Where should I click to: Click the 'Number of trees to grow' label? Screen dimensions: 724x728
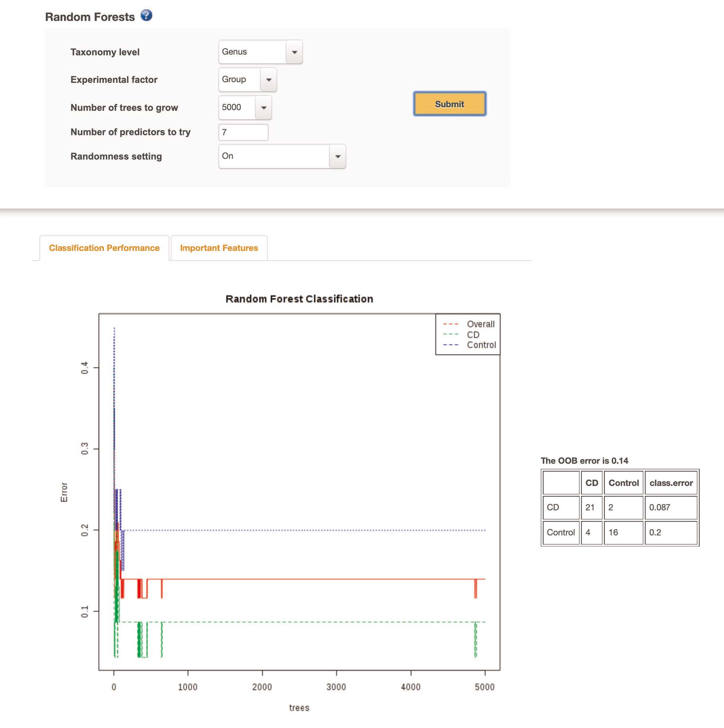(124, 108)
